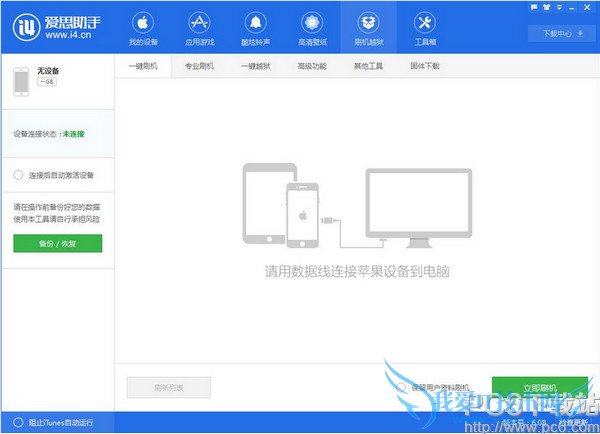The height and width of the screenshot is (434, 600).
Task: Open the 高清壁纸 wallpapers section
Action: point(312,29)
